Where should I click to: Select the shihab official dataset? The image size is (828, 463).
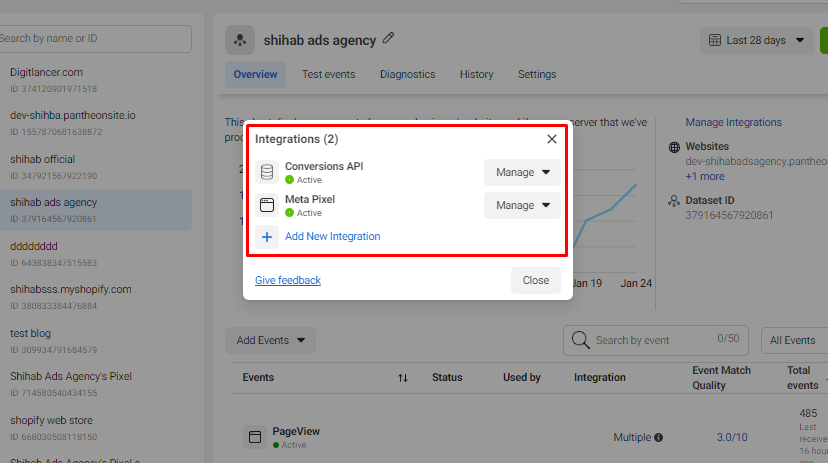pos(96,167)
